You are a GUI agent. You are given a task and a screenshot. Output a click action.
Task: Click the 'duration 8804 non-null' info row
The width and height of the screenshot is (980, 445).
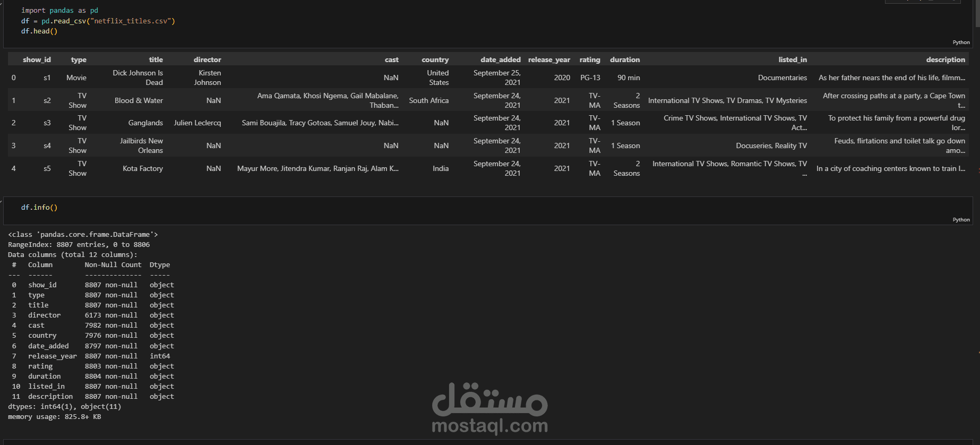[x=93, y=376]
